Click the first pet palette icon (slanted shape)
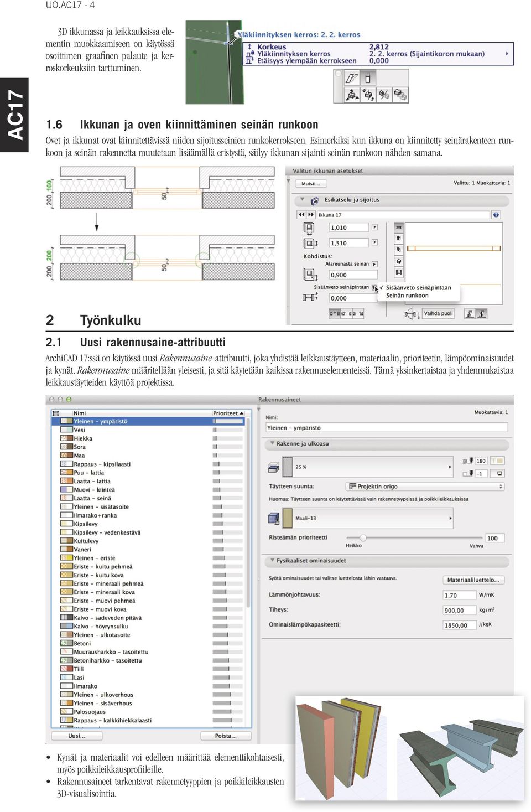This screenshot has width=531, height=812. [352, 79]
